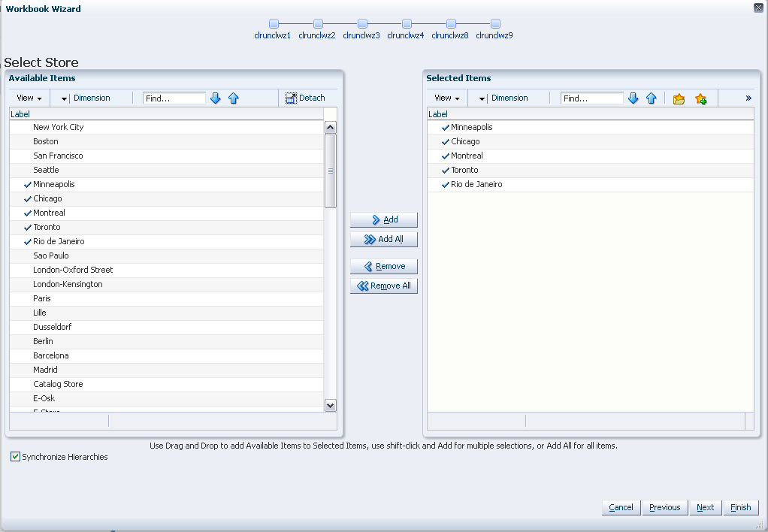Select Sao Paulo in Available Items
This screenshot has width=768, height=532.
click(167, 255)
